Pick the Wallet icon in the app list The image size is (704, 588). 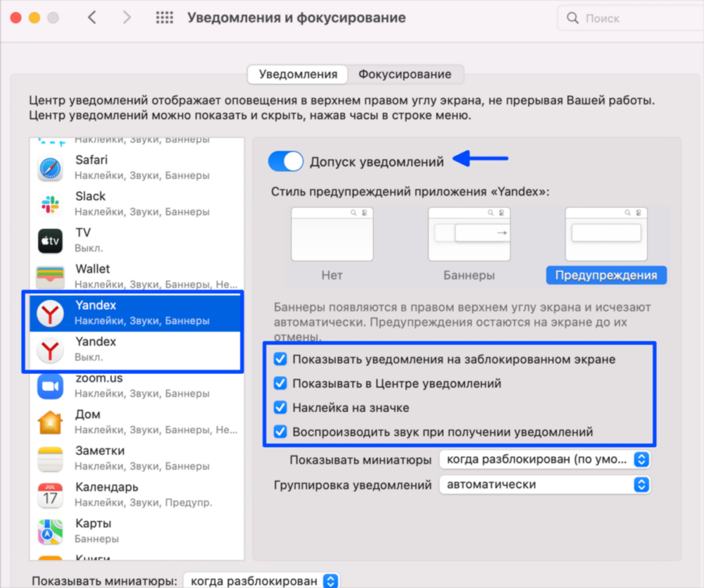pos(50,277)
